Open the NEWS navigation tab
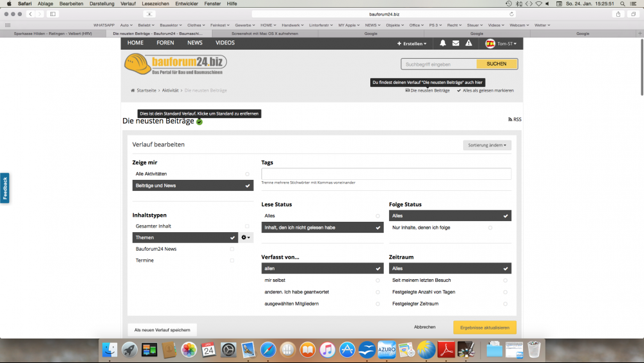The image size is (644, 363). coord(194,43)
